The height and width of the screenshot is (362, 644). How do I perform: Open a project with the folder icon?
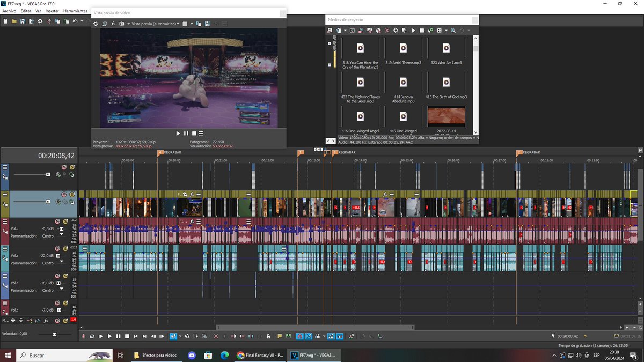click(14, 21)
